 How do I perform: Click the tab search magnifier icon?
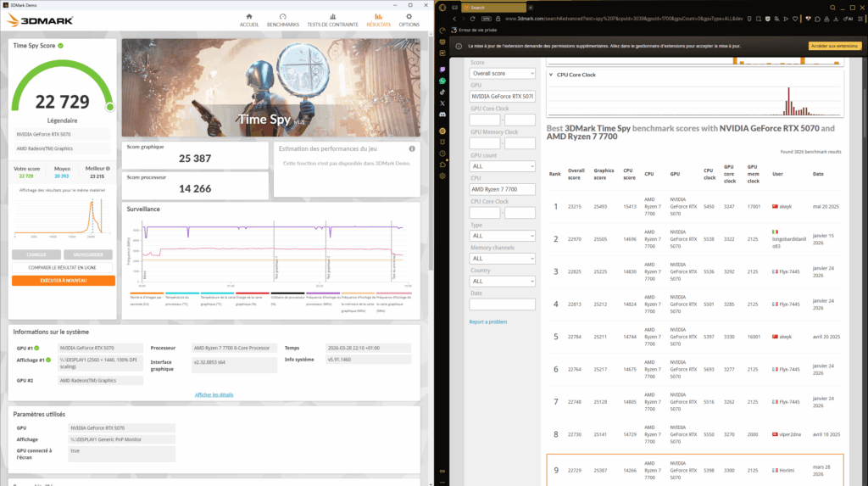pos(832,8)
